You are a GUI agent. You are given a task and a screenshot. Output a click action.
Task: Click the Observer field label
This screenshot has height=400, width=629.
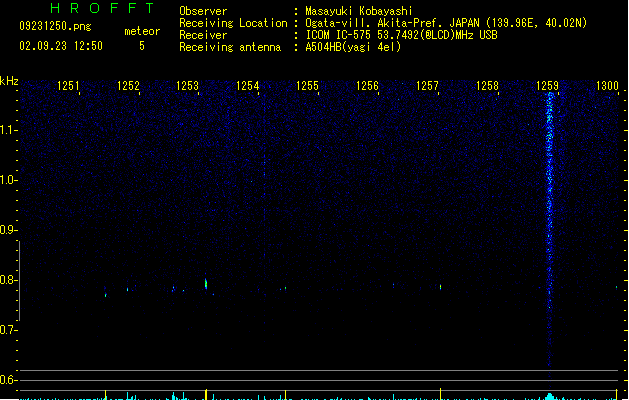[x=203, y=11]
